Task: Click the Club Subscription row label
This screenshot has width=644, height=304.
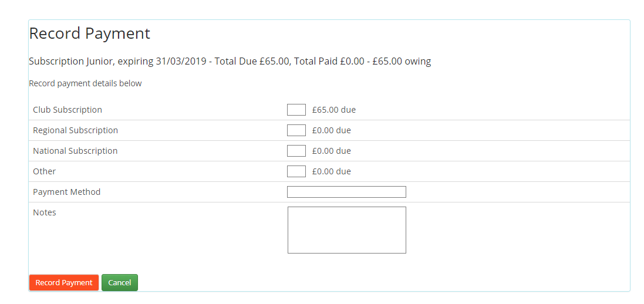Action: point(68,110)
